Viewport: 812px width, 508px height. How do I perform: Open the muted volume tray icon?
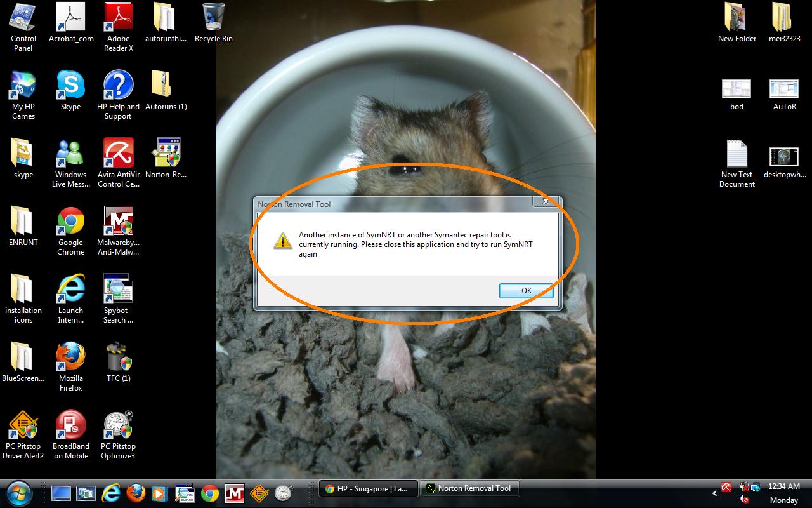pyautogui.click(x=745, y=500)
